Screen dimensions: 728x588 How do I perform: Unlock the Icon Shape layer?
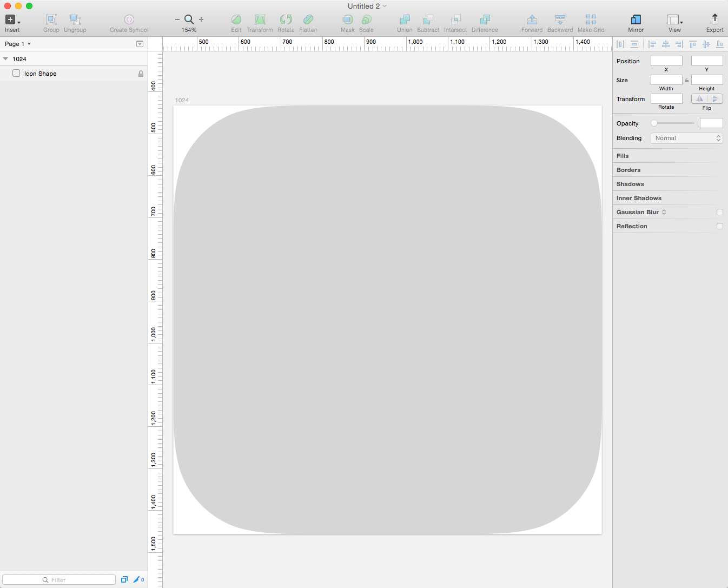click(x=140, y=73)
